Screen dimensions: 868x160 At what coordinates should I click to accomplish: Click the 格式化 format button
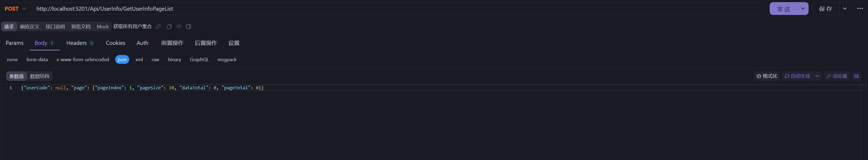[767, 76]
